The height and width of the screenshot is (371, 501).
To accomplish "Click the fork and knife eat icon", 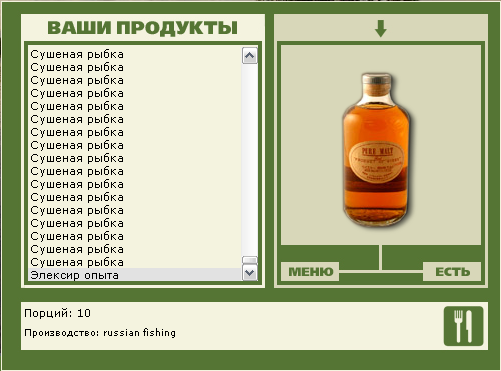I will [463, 326].
